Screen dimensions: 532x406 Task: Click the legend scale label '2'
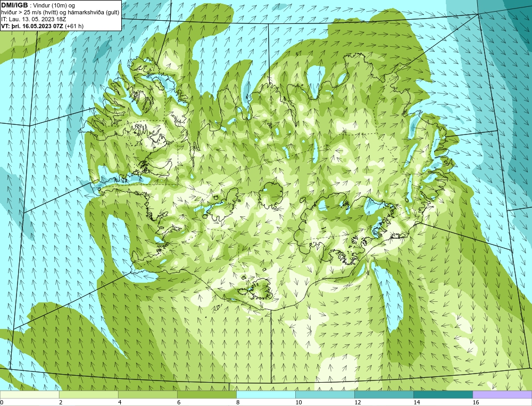(61, 402)
